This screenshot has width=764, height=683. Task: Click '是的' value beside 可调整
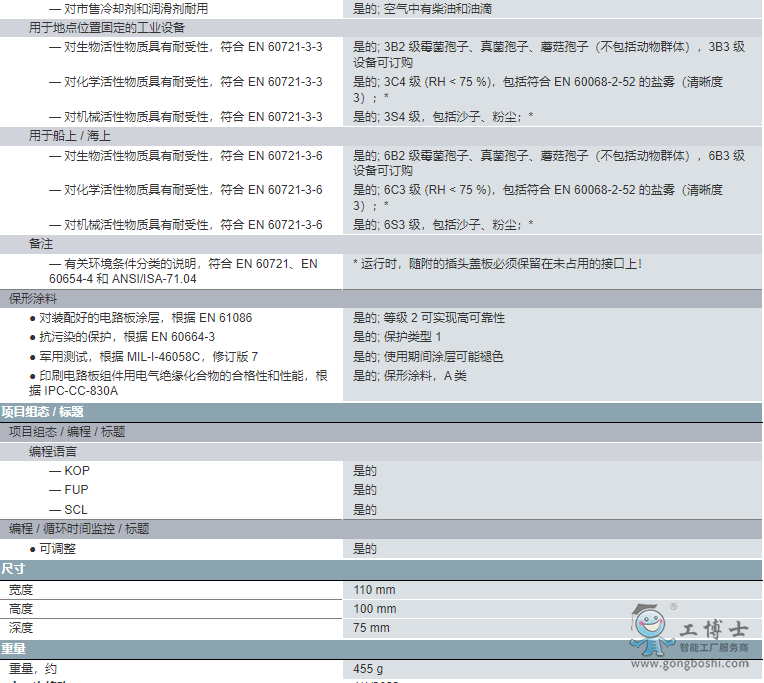click(365, 549)
